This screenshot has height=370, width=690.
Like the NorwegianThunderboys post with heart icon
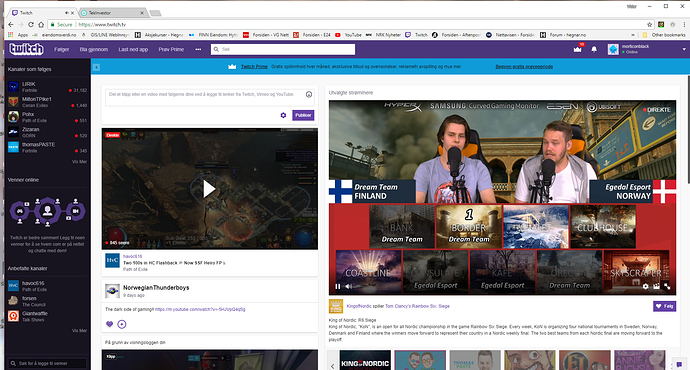(x=110, y=324)
